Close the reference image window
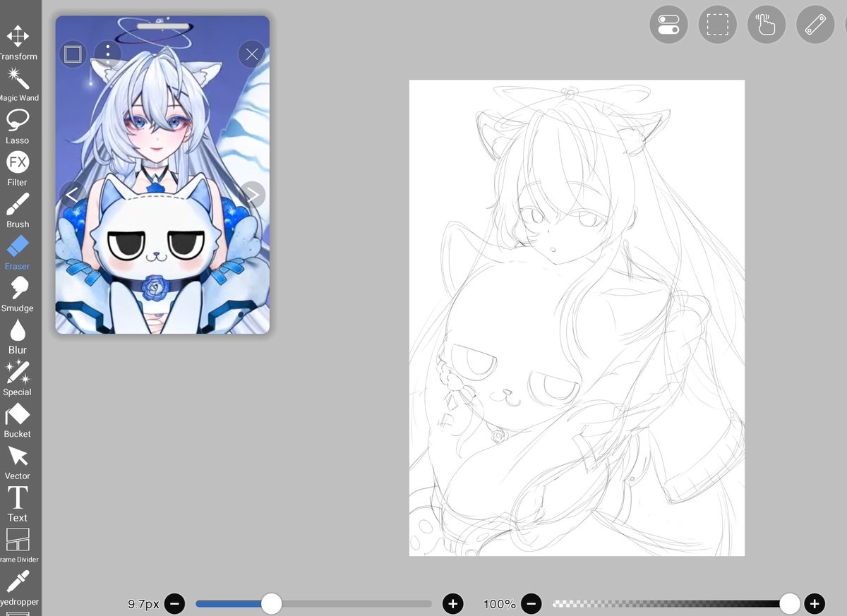 pos(252,54)
